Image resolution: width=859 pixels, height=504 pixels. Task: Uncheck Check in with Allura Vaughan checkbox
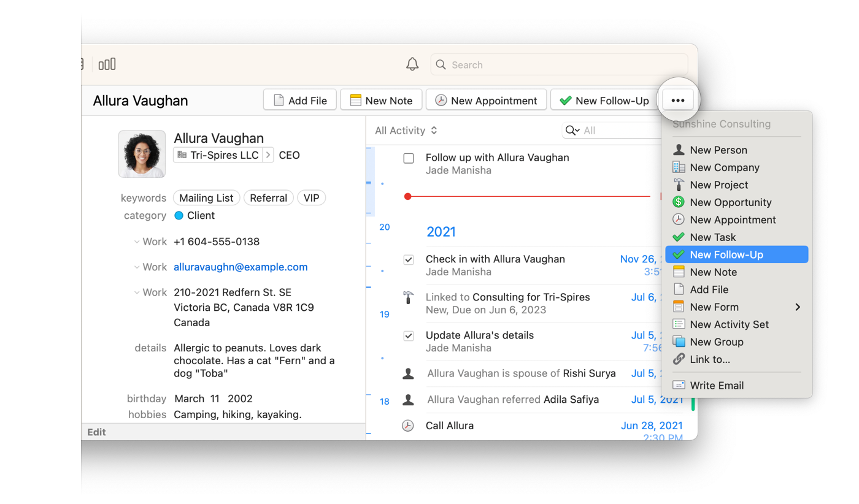(x=409, y=259)
